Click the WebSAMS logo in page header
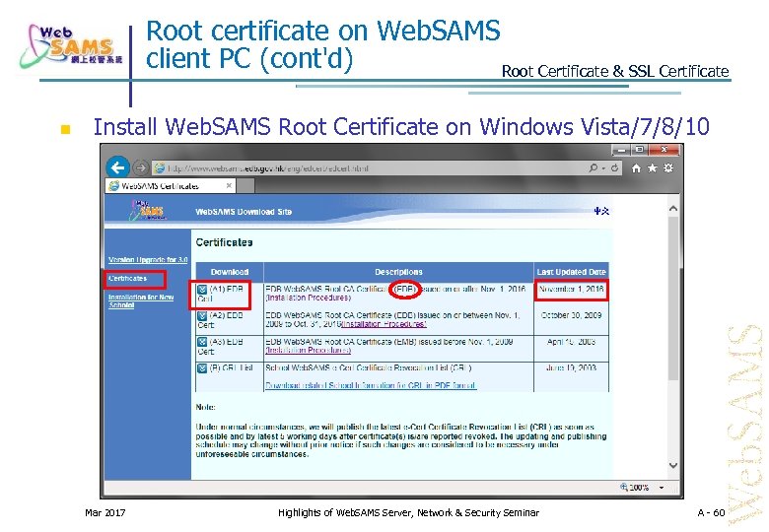The width and height of the screenshot is (769, 532). (146, 211)
